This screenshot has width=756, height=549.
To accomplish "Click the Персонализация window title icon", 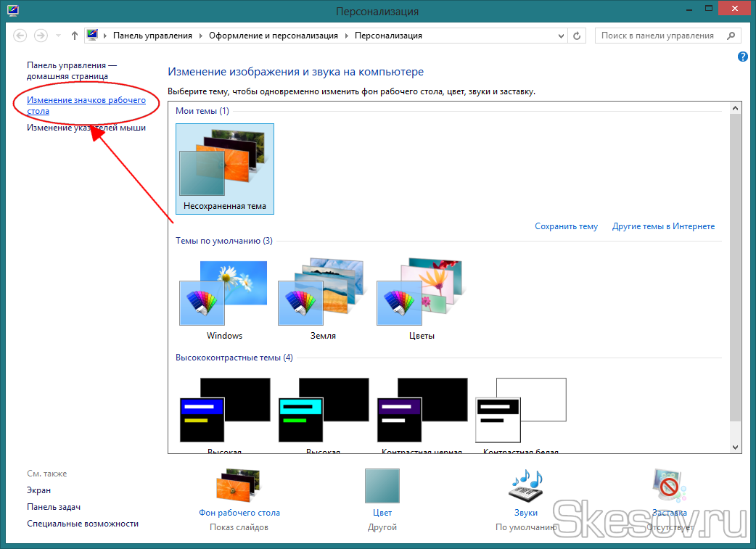I will [13, 11].
